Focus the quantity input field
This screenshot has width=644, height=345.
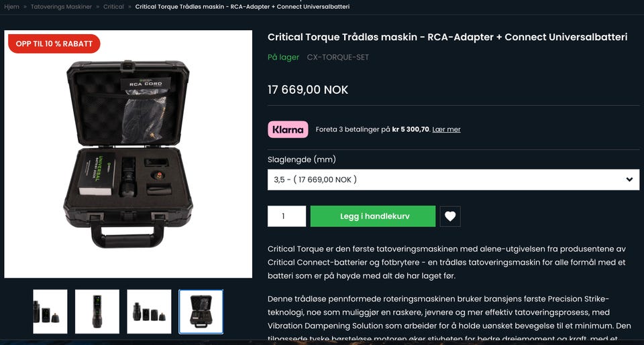click(286, 216)
